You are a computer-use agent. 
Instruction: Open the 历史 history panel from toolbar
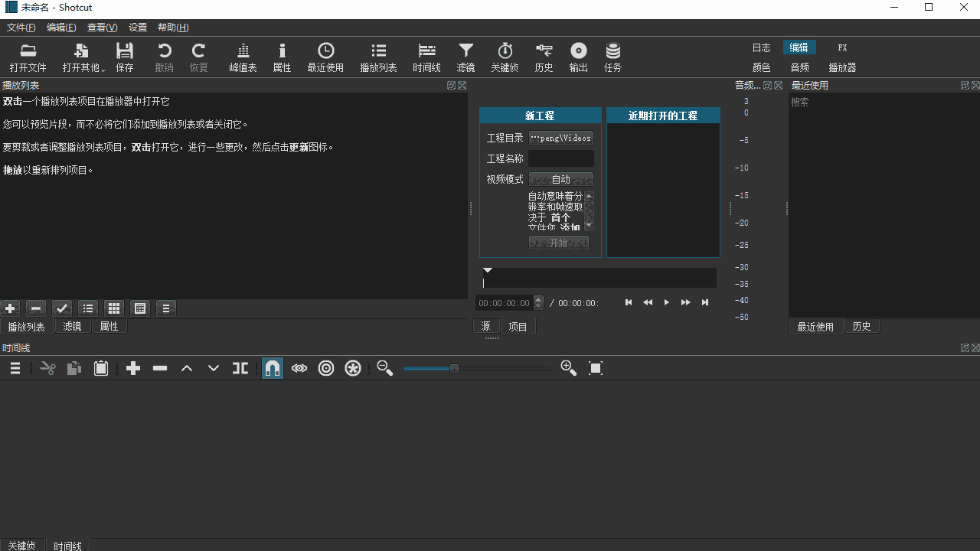click(x=544, y=57)
